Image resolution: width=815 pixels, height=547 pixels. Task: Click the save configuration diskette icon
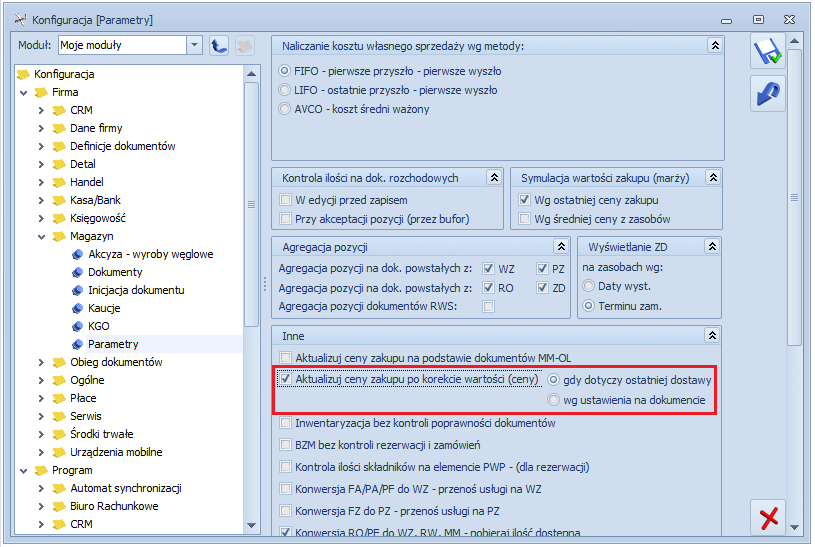[x=768, y=51]
